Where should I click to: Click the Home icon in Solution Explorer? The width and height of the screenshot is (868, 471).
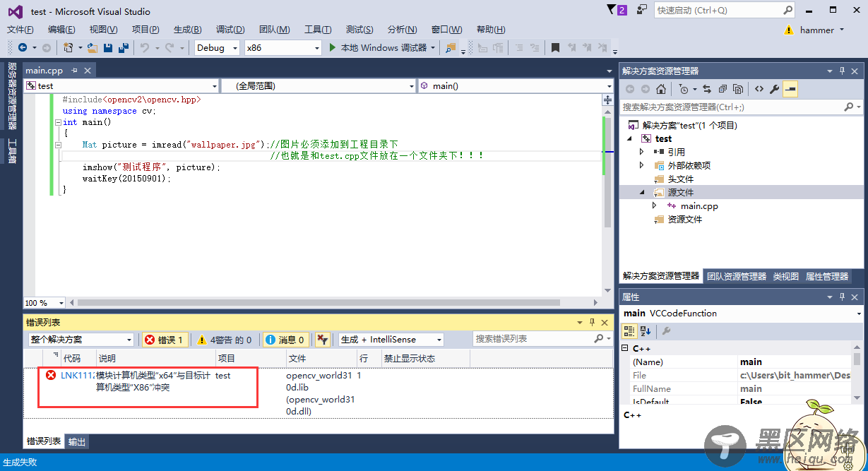click(661, 89)
